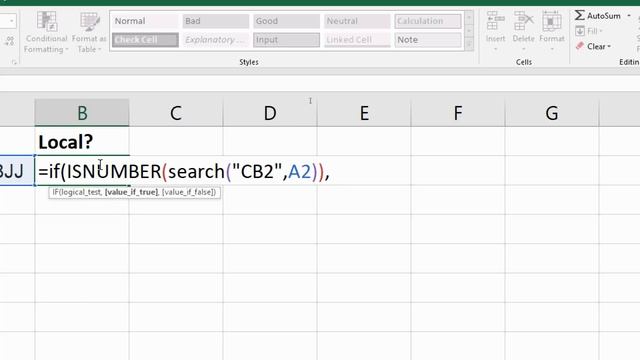Expand the cell styles gallery more arrow
This screenshot has width=640, height=360.
click(x=469, y=44)
